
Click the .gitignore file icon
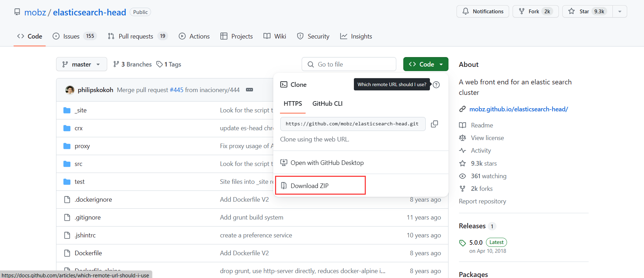67,217
